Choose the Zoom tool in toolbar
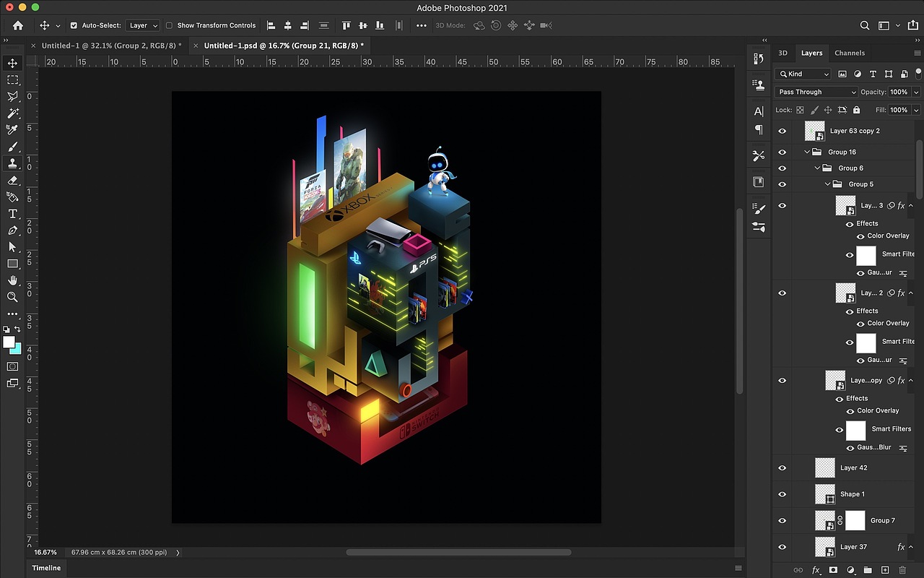This screenshot has height=578, width=924. click(x=12, y=297)
